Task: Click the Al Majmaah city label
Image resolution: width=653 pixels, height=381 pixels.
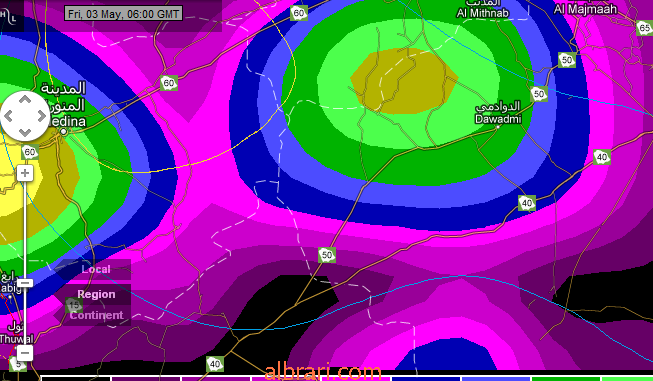Action: click(585, 9)
